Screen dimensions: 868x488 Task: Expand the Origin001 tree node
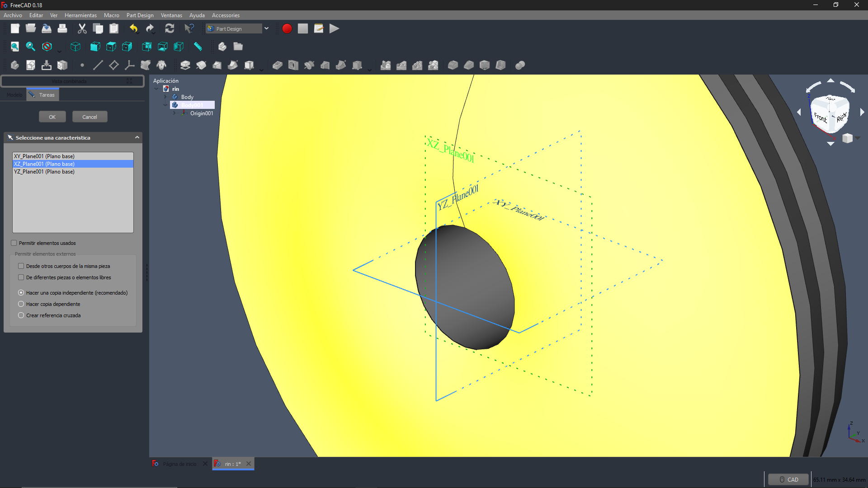point(175,113)
